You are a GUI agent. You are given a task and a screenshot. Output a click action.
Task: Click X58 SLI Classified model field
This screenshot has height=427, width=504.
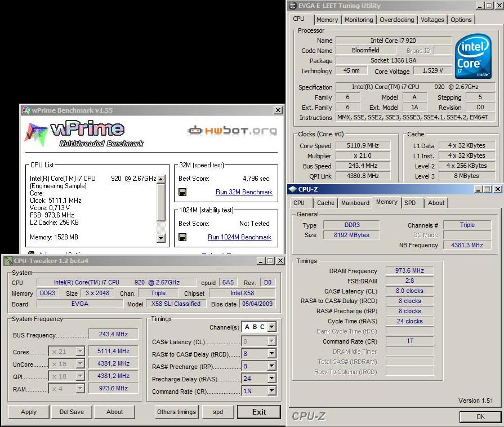click(x=176, y=304)
